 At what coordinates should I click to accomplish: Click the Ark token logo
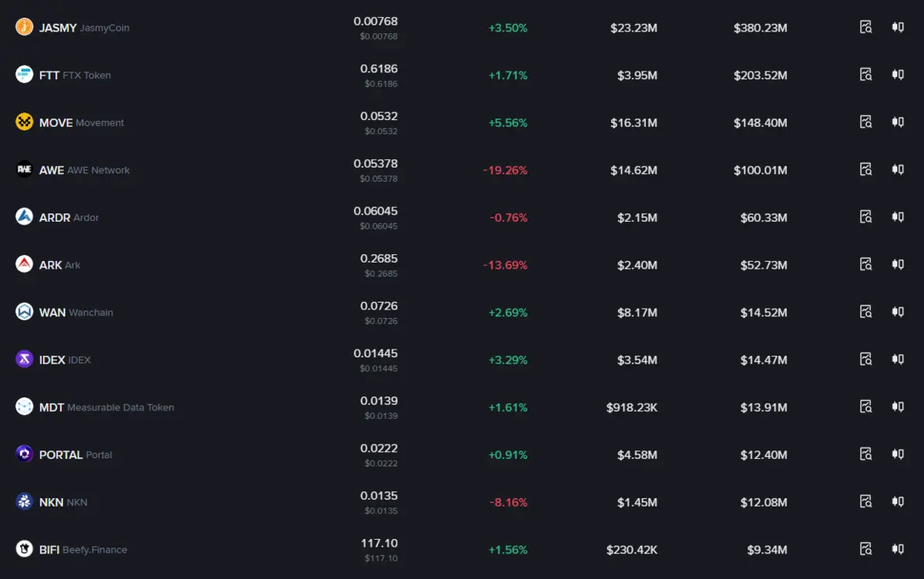pos(22,264)
